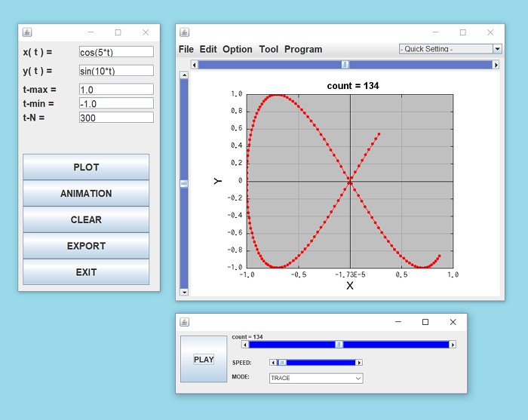Click the count slider thumb
Image resolution: width=528 pixels, height=420 pixels.
[x=339, y=345]
